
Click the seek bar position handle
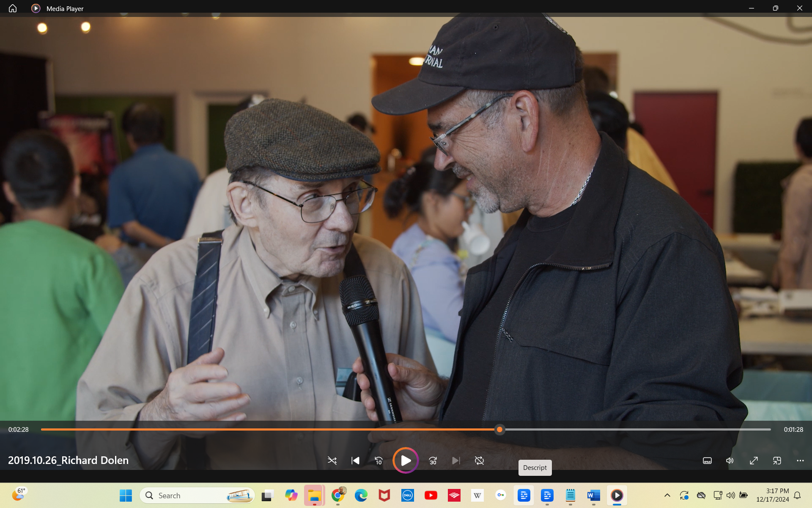point(499,430)
